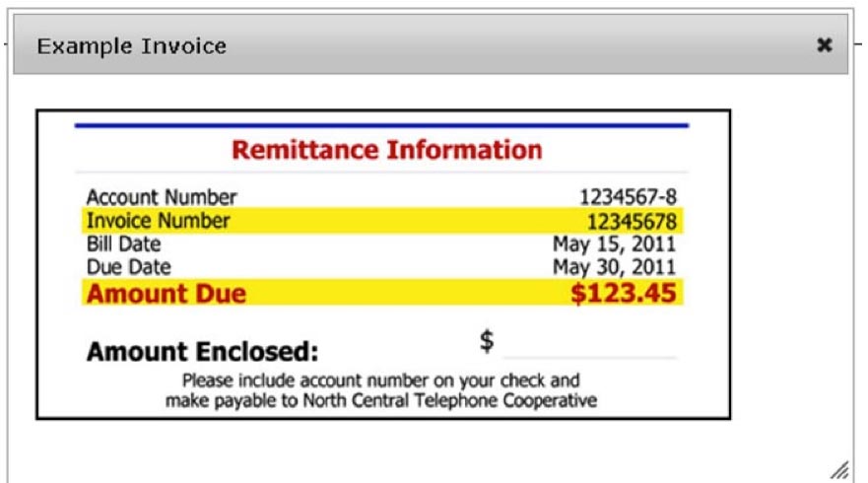Click the dollar sign before the blank line
868x483 pixels.
click(487, 341)
